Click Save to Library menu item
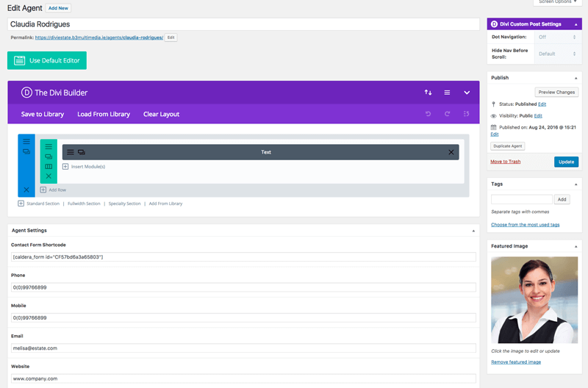The height and width of the screenshot is (388, 588). click(x=43, y=114)
